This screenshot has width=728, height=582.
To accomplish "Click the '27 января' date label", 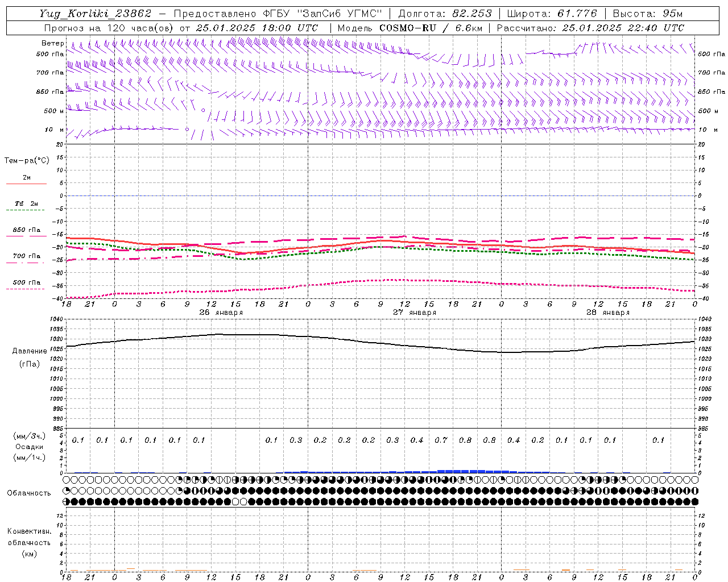I will click(x=415, y=313).
